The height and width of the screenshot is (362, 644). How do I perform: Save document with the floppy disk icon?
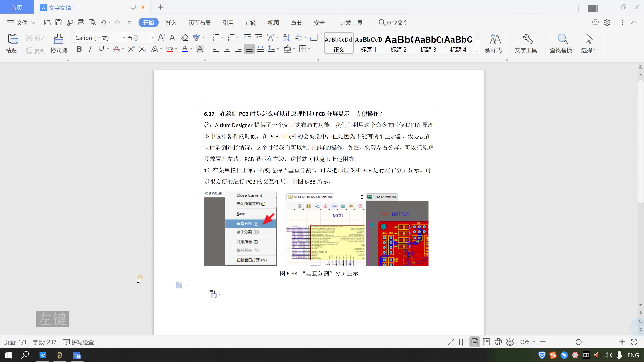coord(59,23)
